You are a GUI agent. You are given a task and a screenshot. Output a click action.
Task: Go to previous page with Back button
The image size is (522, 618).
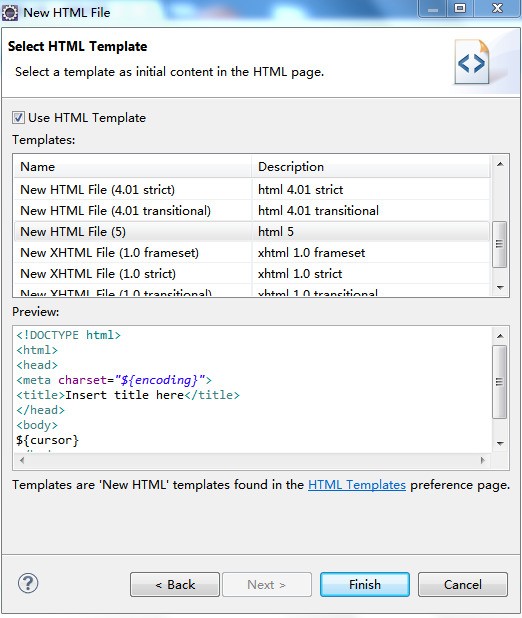click(x=175, y=584)
